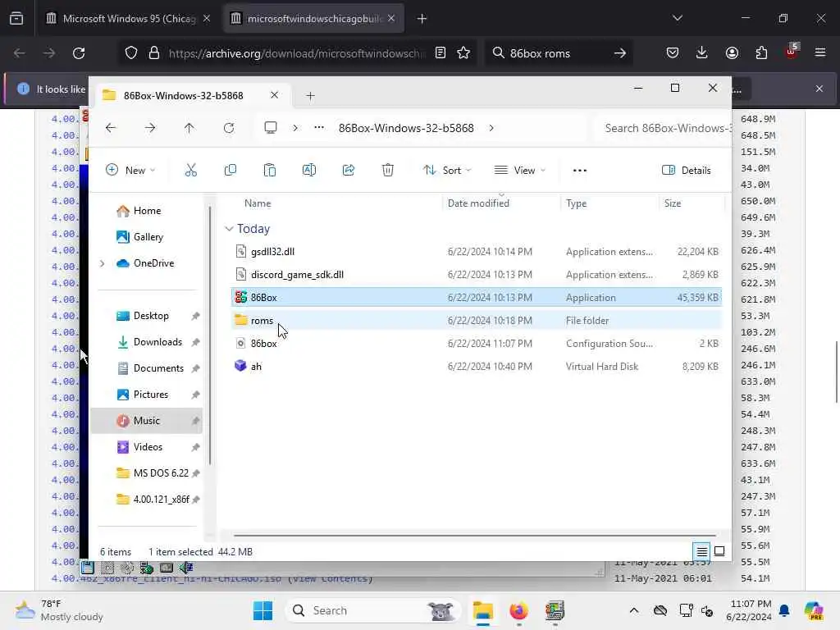Open New item dropdown in Explorer
This screenshot has height=630, width=840.
point(130,171)
